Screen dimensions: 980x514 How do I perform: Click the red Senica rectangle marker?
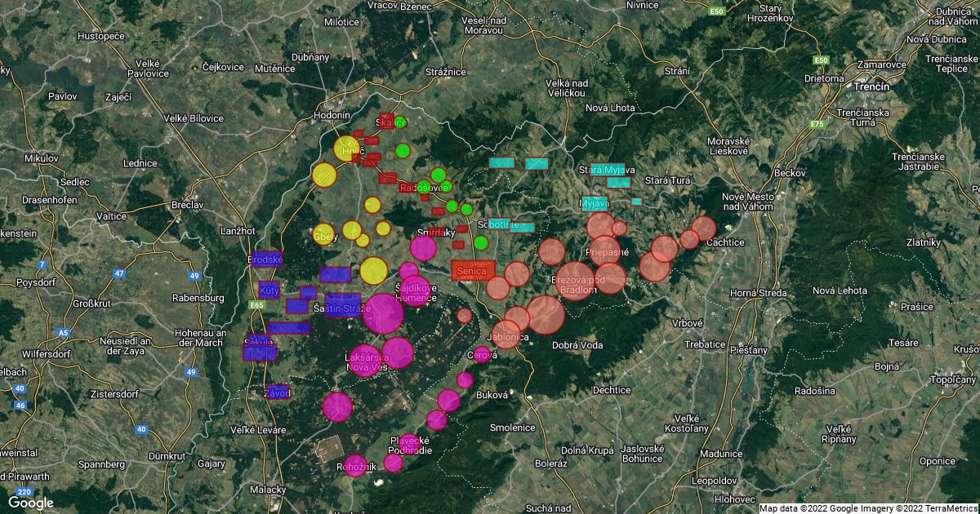[x=473, y=270]
